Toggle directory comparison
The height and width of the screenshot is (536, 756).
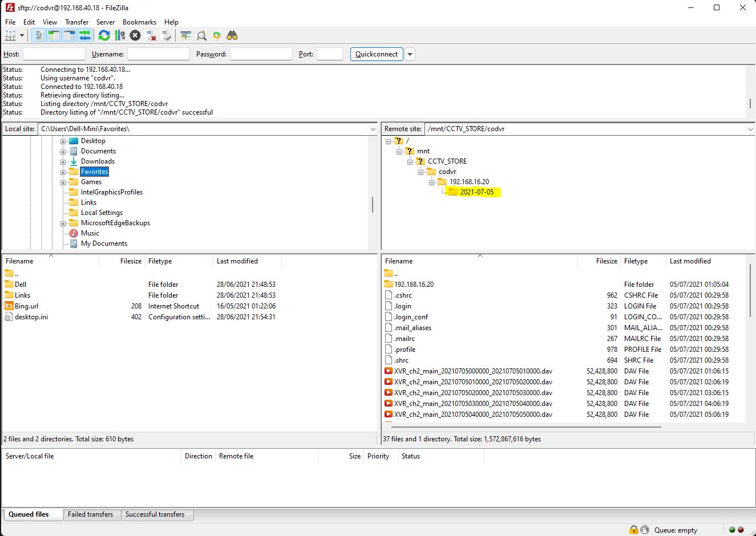pos(201,35)
